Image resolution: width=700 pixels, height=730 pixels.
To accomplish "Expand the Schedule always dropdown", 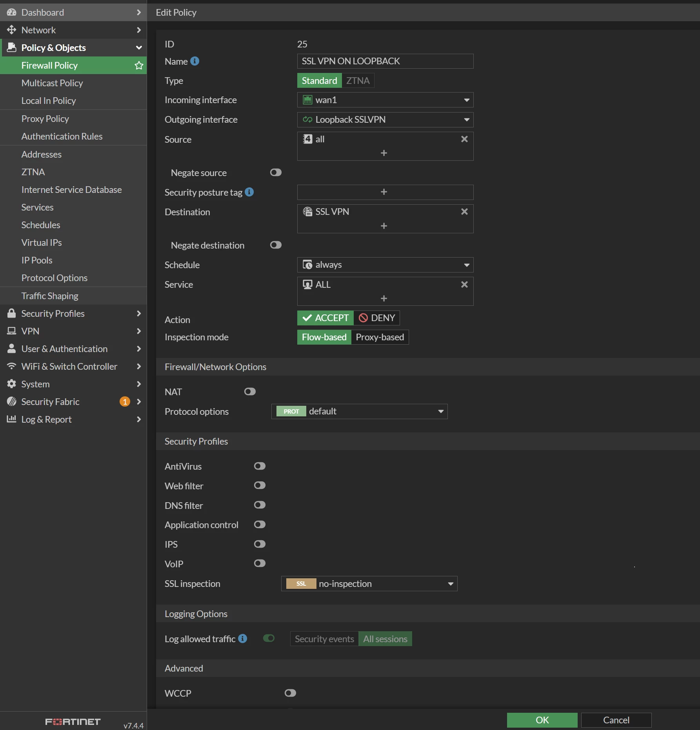I will 385,265.
